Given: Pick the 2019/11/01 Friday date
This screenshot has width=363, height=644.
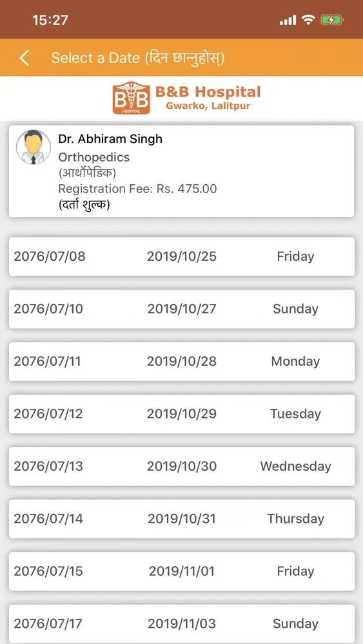Looking at the screenshot, I should (x=182, y=571).
